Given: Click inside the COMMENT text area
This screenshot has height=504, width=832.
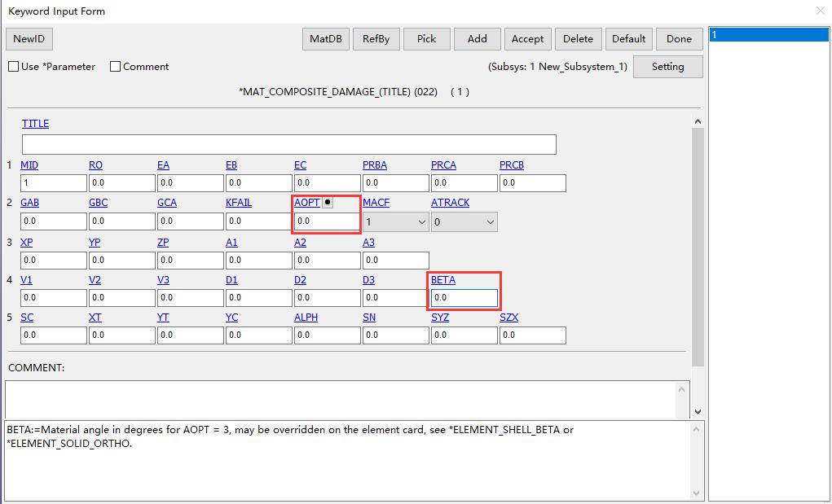Looking at the screenshot, I should [342, 399].
